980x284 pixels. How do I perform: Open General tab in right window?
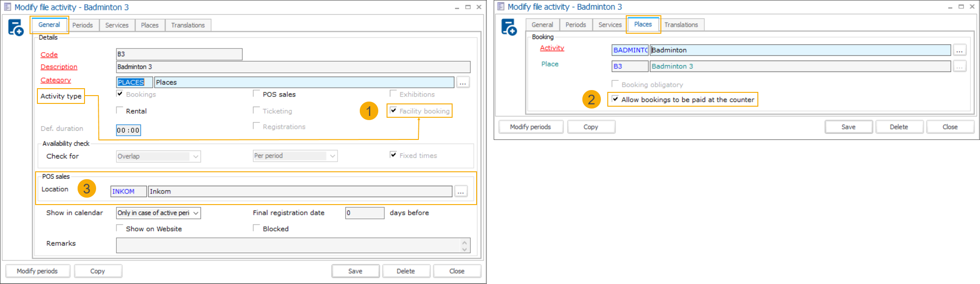[x=542, y=25]
